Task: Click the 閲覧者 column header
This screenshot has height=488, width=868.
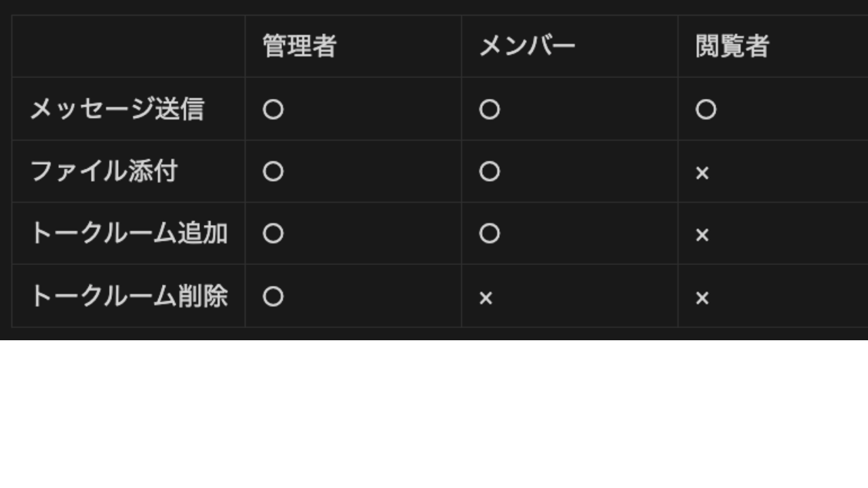Action: [x=732, y=46]
